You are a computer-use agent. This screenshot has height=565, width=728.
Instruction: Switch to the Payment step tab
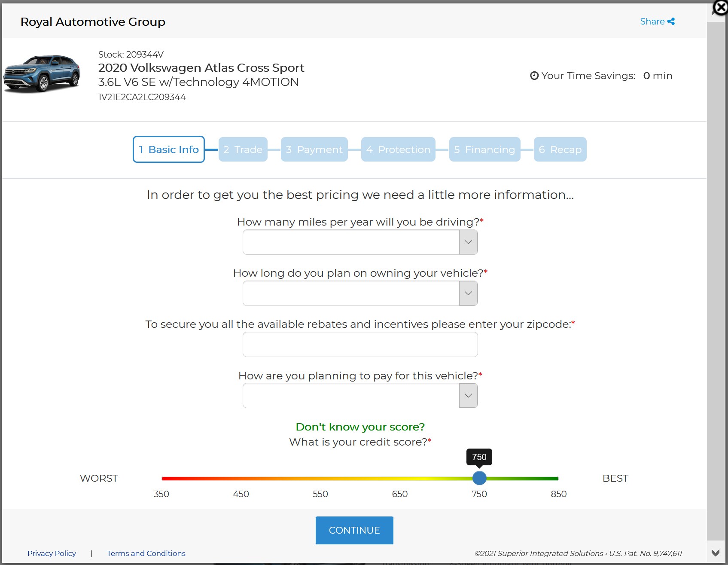[x=314, y=150]
